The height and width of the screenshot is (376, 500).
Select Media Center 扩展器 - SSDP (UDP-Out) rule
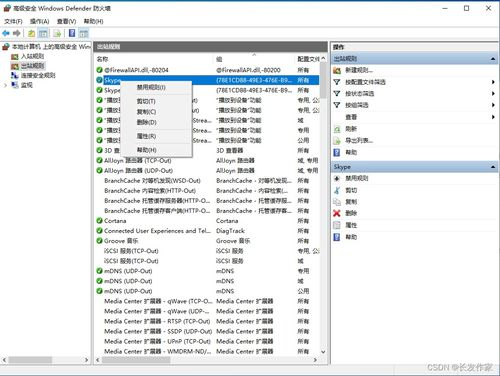158,331
